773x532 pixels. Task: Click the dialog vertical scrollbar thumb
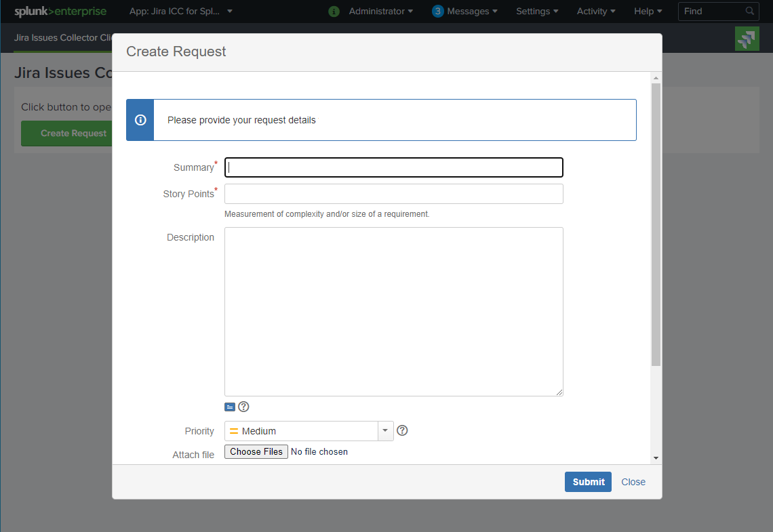click(656, 224)
